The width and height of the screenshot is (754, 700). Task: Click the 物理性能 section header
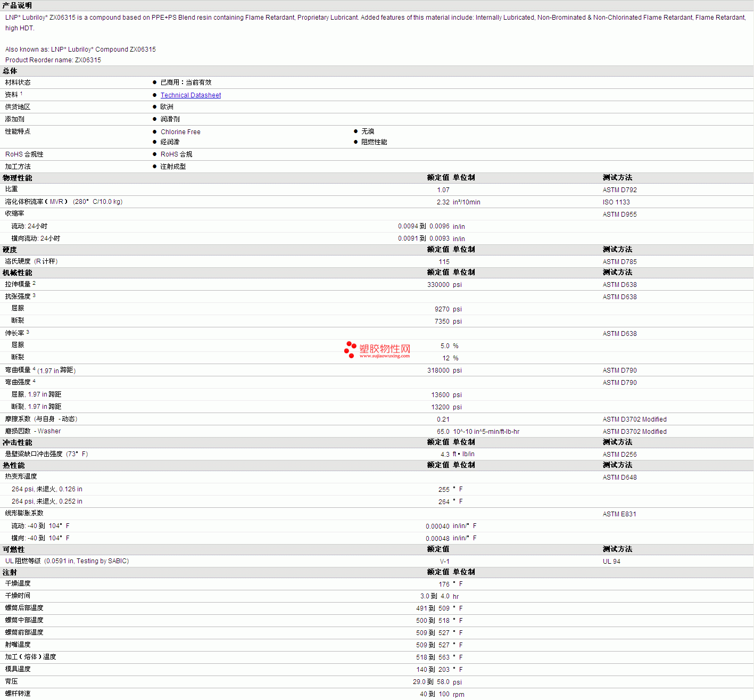17,178
